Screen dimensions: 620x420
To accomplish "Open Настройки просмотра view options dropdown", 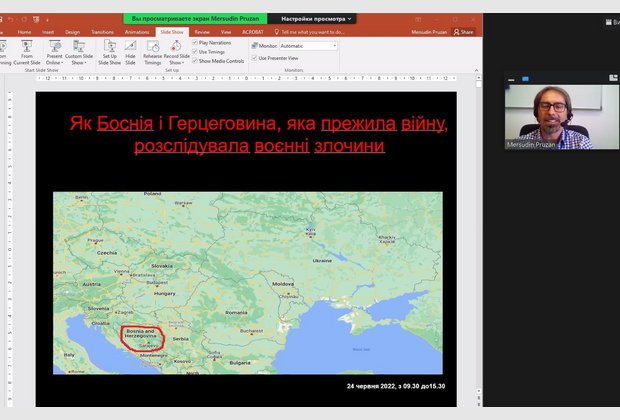I will tap(317, 18).
